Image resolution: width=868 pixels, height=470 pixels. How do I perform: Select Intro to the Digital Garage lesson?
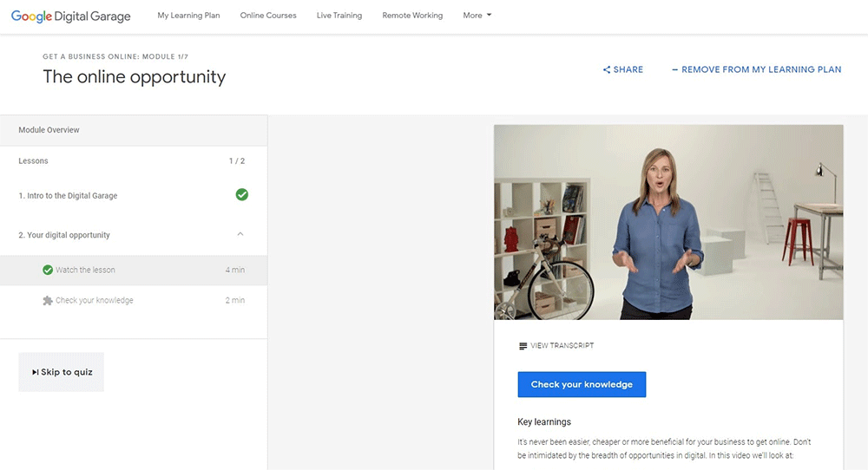68,196
